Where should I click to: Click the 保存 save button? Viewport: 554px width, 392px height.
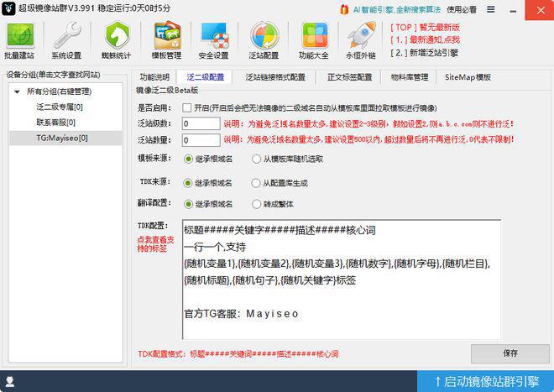[x=510, y=353]
